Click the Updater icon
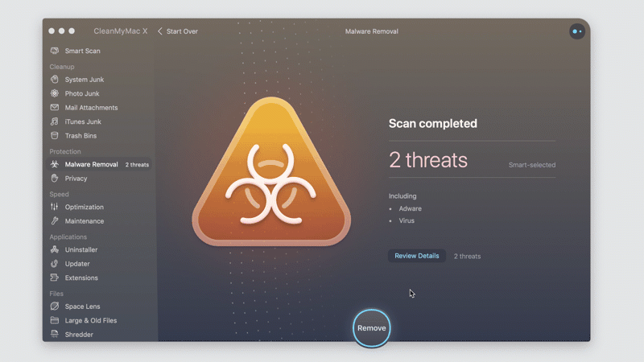Screen dimensions: 644x362 tap(54, 264)
